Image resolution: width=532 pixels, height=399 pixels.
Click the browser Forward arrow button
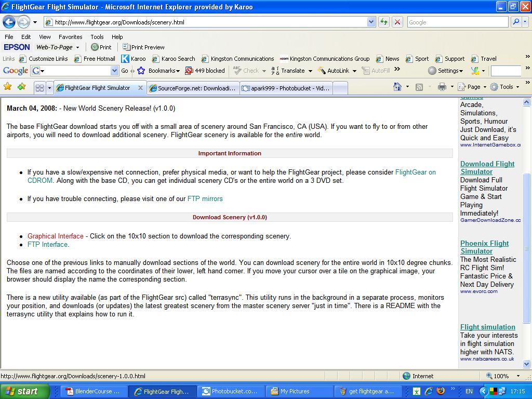point(23,22)
